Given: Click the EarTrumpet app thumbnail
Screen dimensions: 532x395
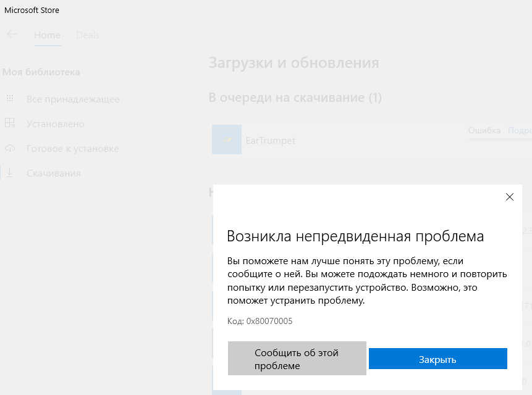Looking at the screenshot, I should 227,139.
